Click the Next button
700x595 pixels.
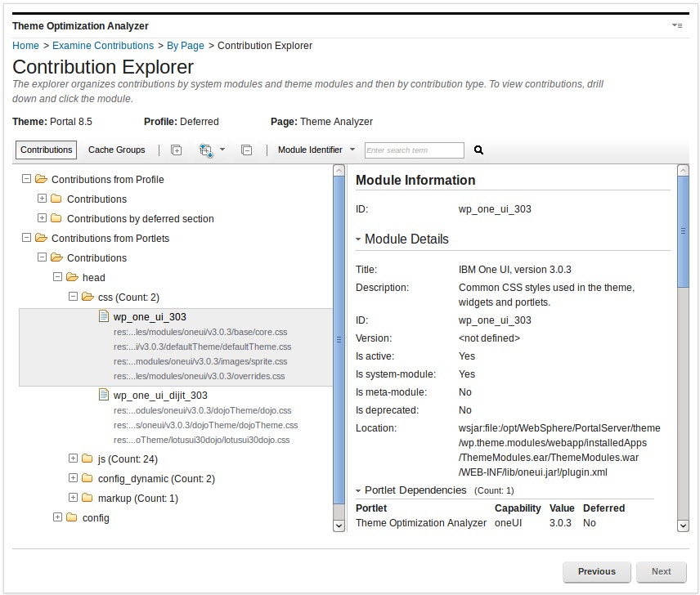tap(661, 571)
